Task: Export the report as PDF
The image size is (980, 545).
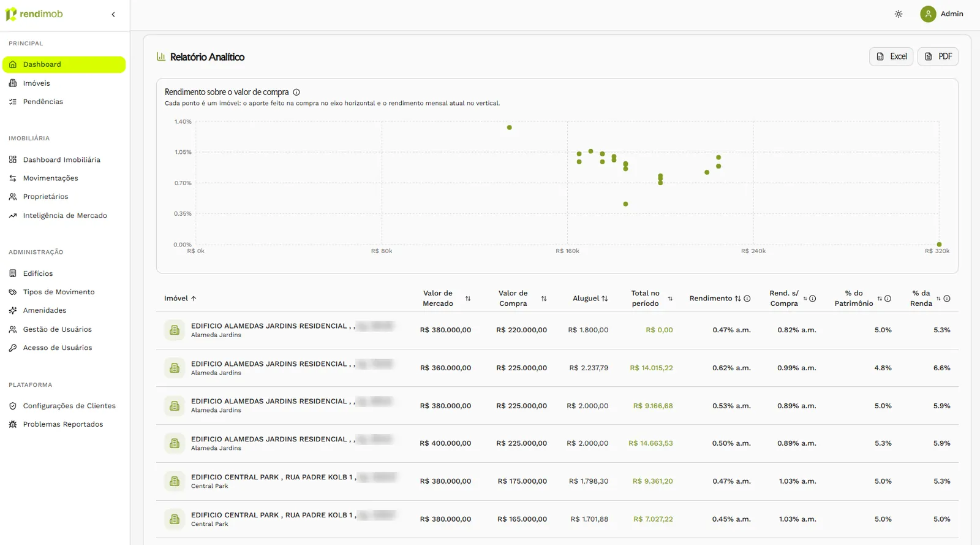Action: pos(938,56)
